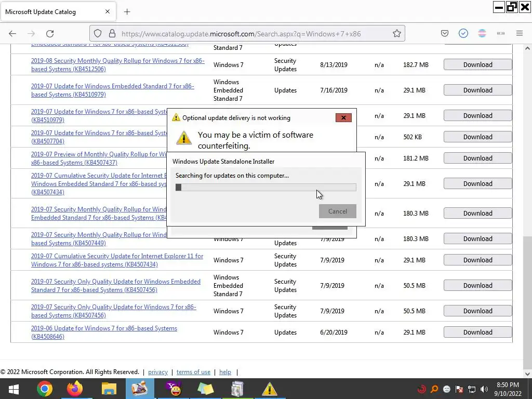This screenshot has width=532, height=399.
Task: Open File Explorer from the taskbar
Action: click(x=109, y=389)
